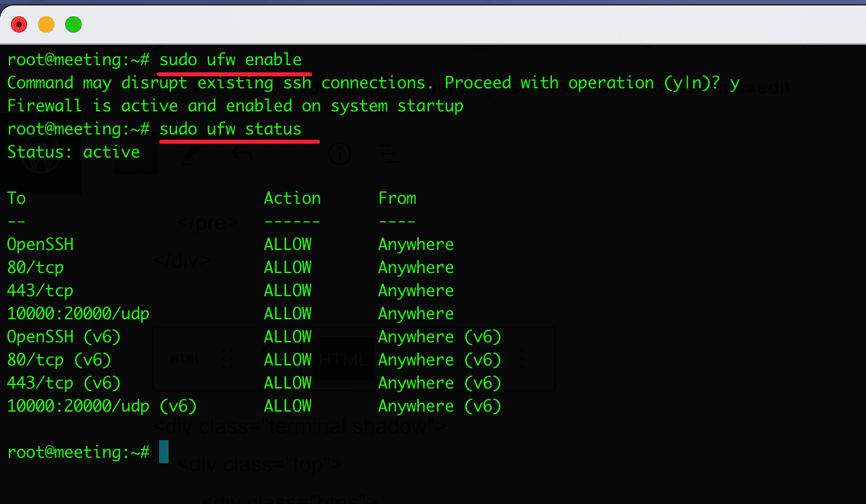This screenshot has height=504, width=866.
Task: Click the Undo arrow icon behind the terminal
Action: click(x=243, y=154)
